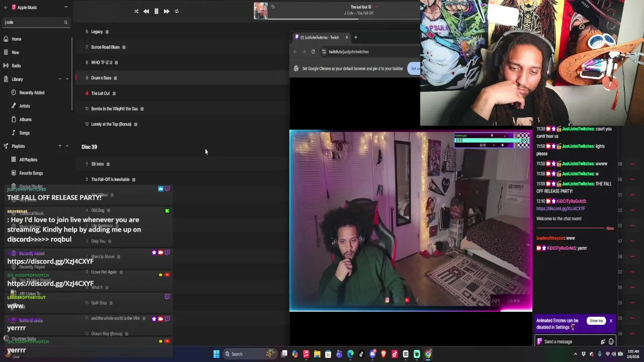Toggle shuffle in Apple Music player

[x=136, y=11]
